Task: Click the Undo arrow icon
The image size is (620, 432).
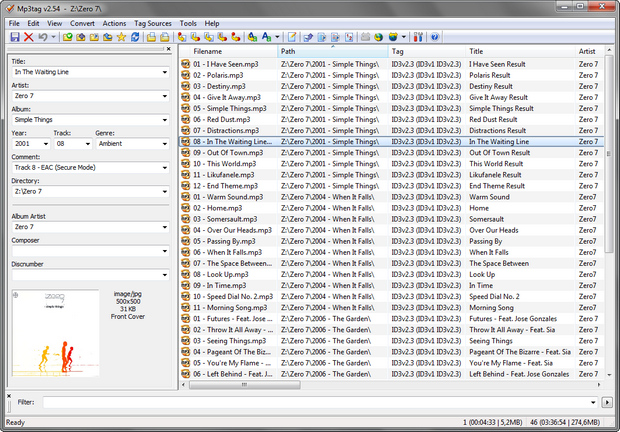Action: pos(42,37)
